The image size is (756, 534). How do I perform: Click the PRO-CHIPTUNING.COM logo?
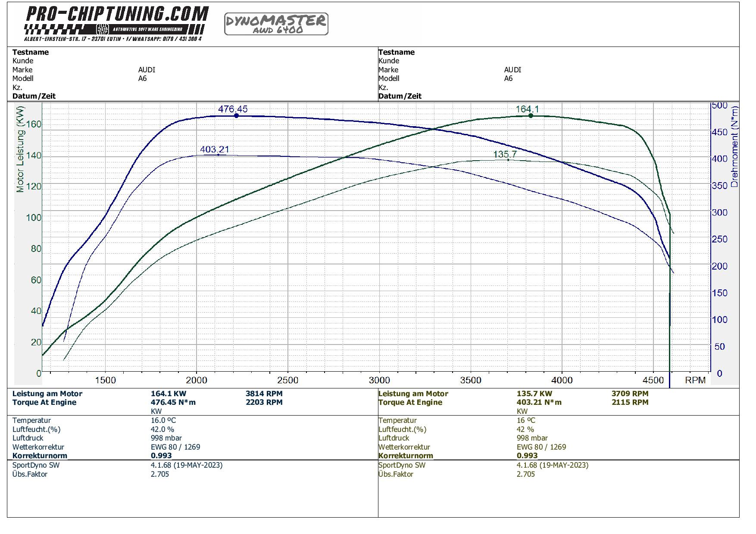click(x=116, y=22)
